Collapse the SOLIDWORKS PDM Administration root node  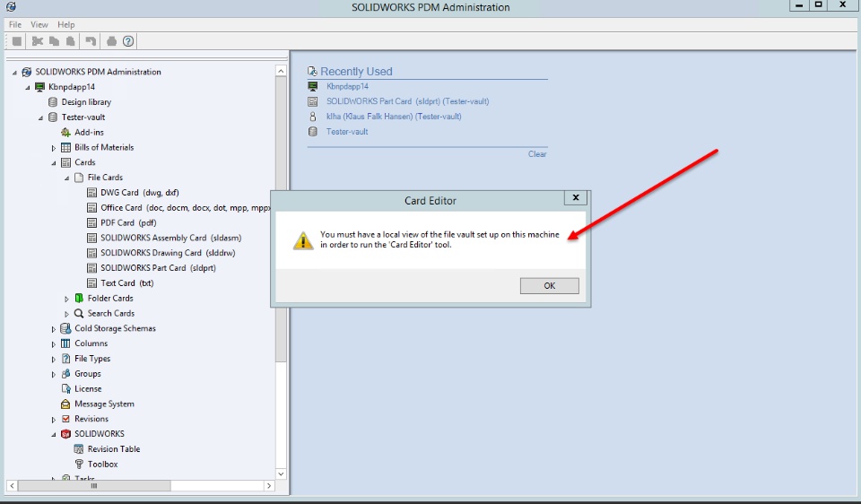click(15, 73)
